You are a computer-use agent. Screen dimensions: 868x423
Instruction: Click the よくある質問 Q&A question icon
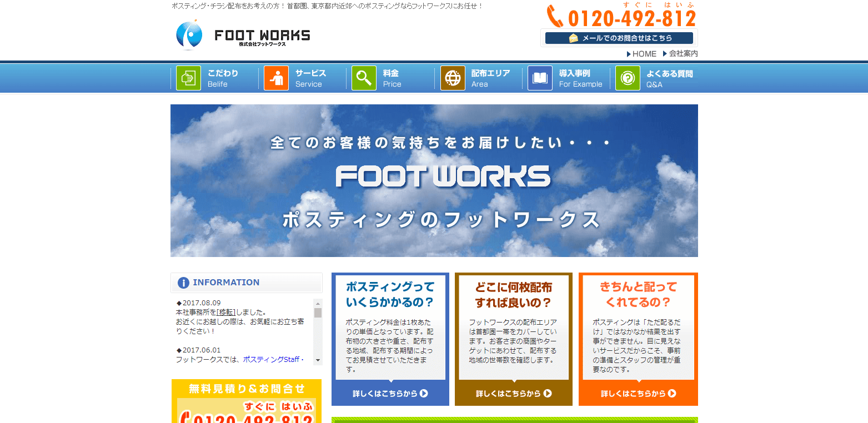tap(628, 78)
